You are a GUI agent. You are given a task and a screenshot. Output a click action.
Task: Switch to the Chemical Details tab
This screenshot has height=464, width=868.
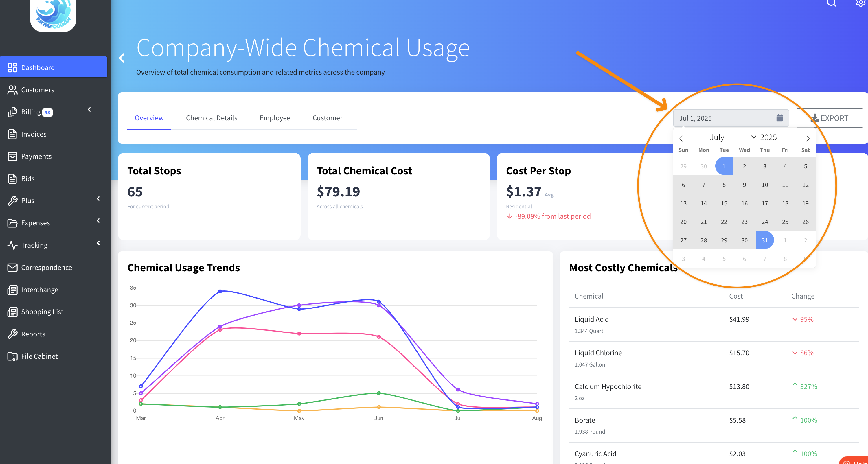(211, 118)
